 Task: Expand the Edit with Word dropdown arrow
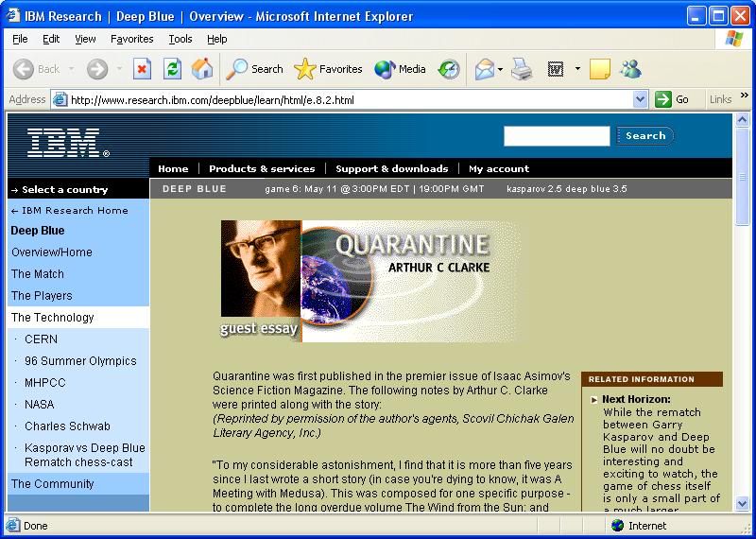point(577,69)
